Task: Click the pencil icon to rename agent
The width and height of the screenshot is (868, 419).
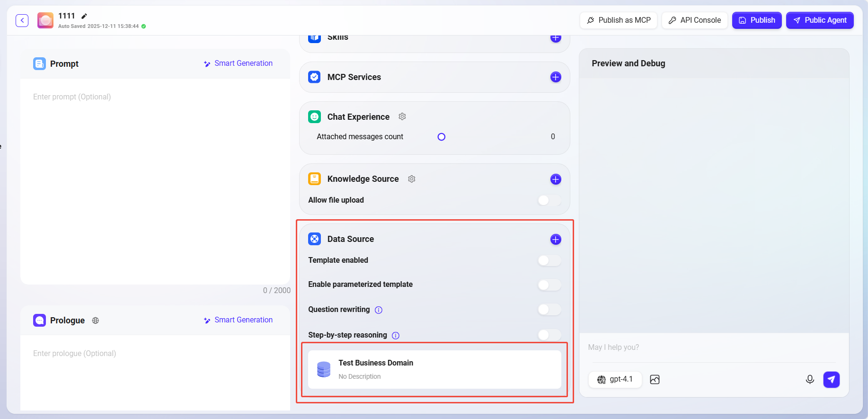Action: 84,16
